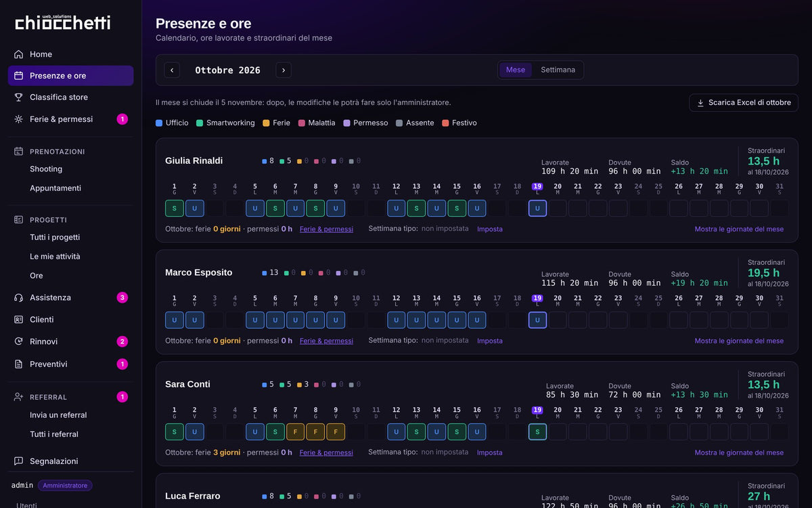Select the Mese view toggle
Screen dimensions: 812x508
516,70
